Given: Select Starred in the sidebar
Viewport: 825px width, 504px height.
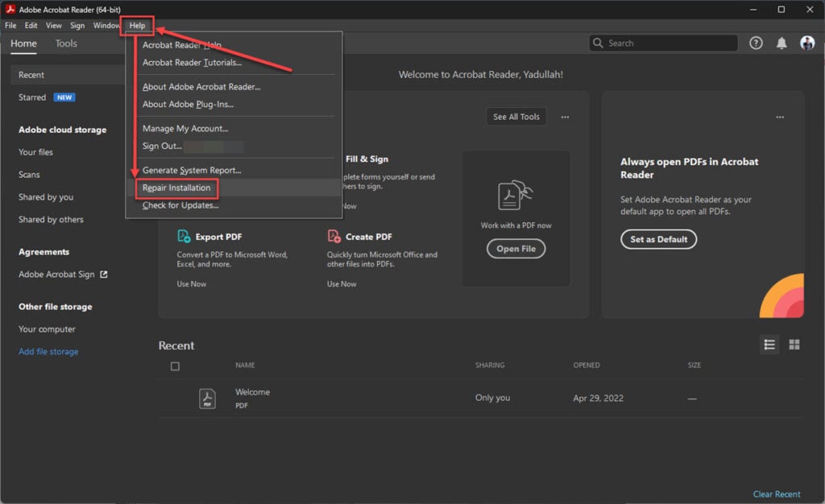Looking at the screenshot, I should click(x=32, y=97).
